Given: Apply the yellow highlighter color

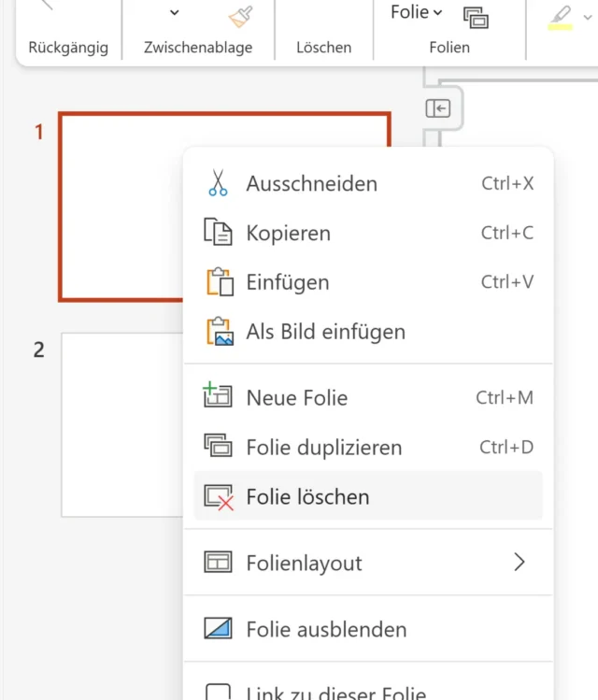Looking at the screenshot, I should point(561,17).
